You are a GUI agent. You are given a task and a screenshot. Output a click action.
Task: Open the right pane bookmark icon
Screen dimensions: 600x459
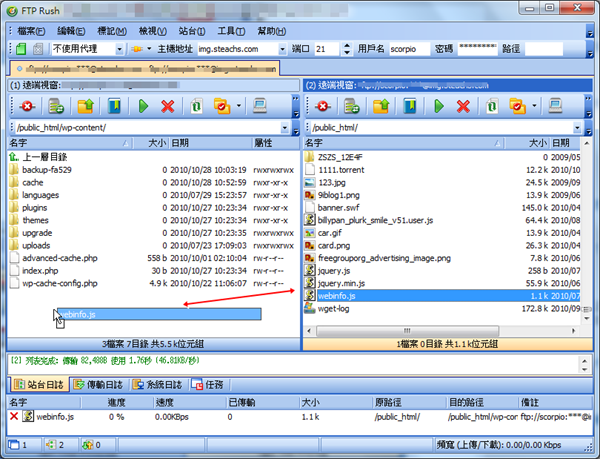pos(409,106)
